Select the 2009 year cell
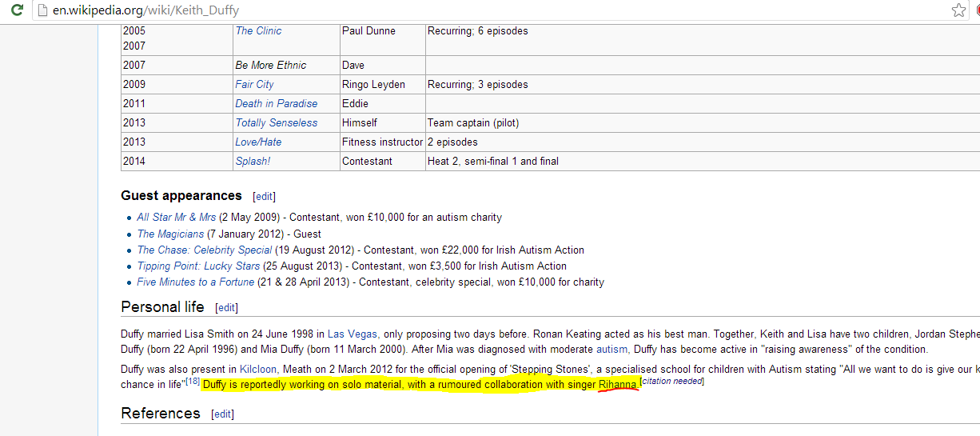This screenshot has width=980, height=436. [x=177, y=85]
